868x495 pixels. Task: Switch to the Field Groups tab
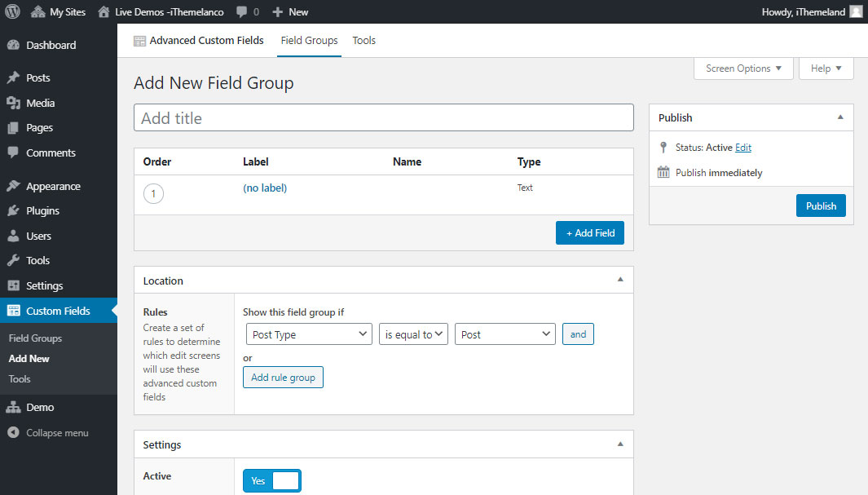click(309, 41)
